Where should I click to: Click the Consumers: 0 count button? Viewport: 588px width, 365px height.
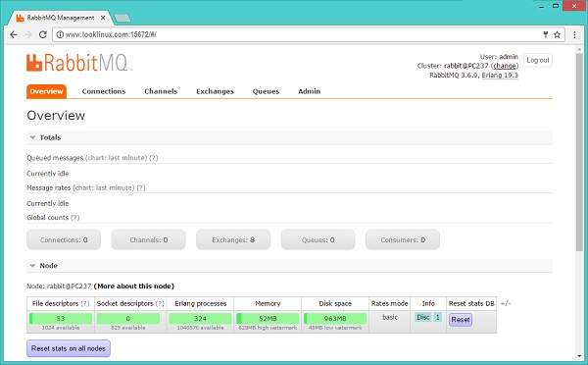pyautogui.click(x=403, y=239)
